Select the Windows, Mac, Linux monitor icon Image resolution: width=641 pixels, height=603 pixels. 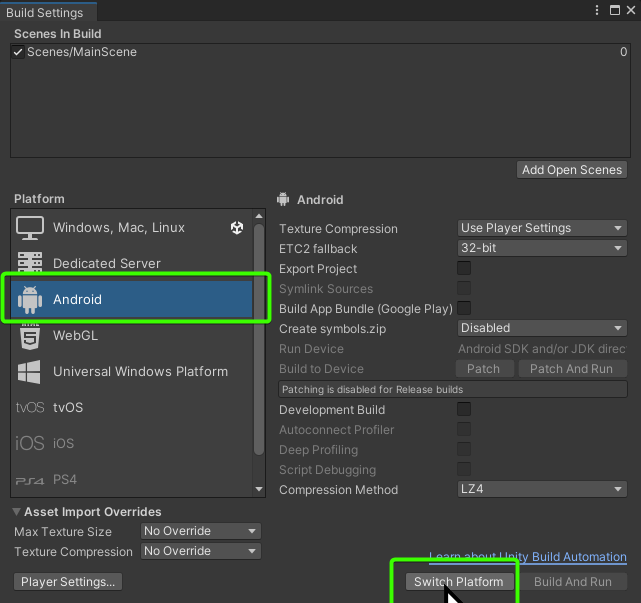coord(30,228)
